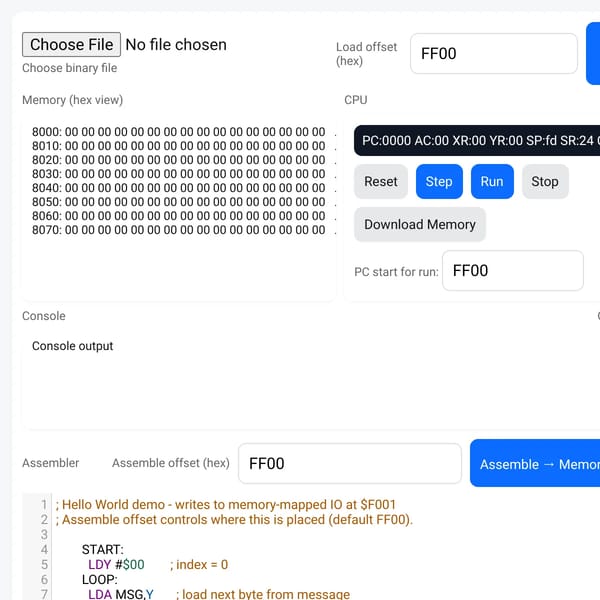
Task: Place cursor on LDY #$00 code line
Action: point(116,564)
